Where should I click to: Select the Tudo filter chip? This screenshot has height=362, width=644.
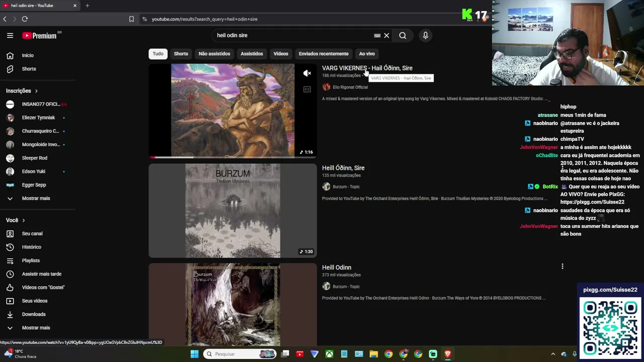point(158,54)
